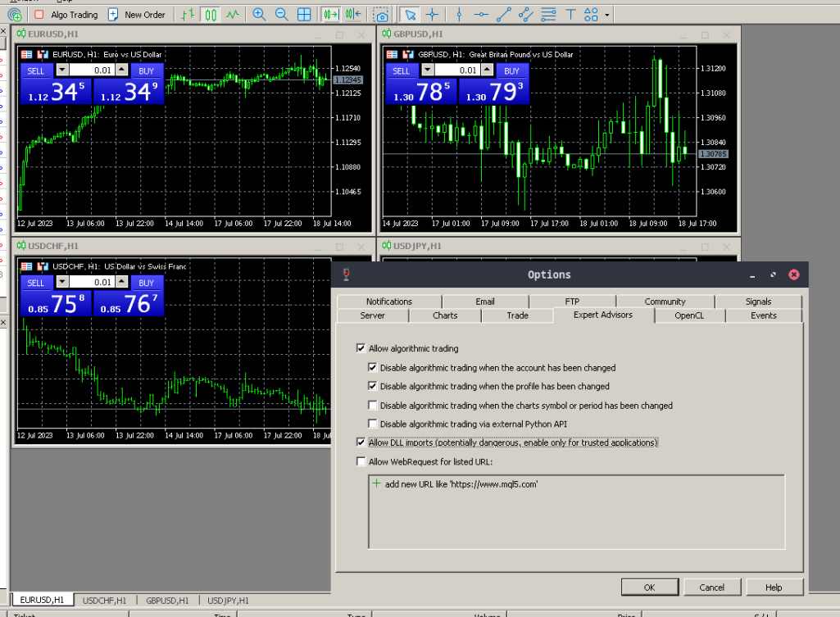
Task: Click the GBPUSD volume input field
Action: pos(457,70)
